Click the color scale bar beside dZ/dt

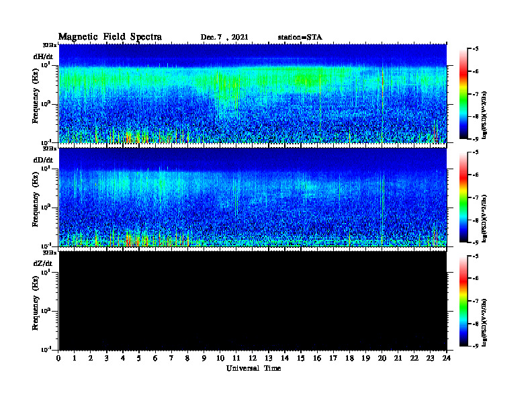click(463, 301)
